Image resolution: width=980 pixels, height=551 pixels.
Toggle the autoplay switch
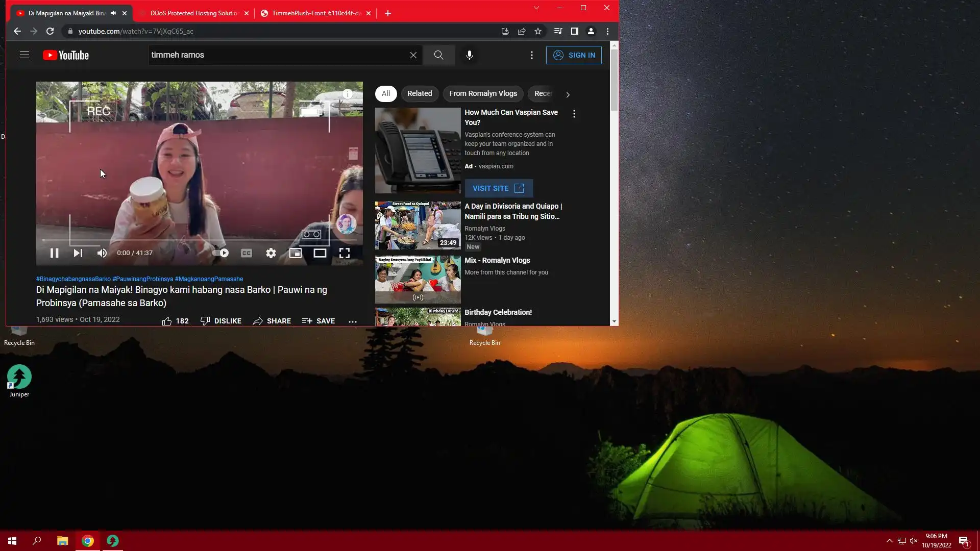click(x=221, y=253)
